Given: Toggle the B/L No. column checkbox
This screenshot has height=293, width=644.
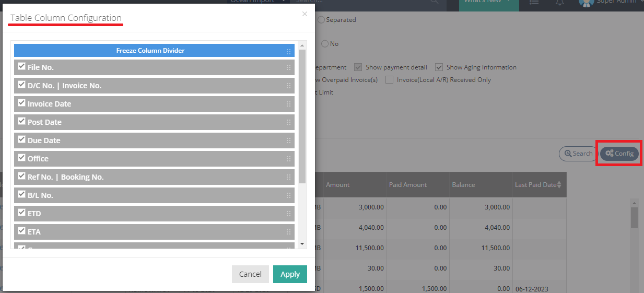Looking at the screenshot, I should pyautogui.click(x=21, y=194).
